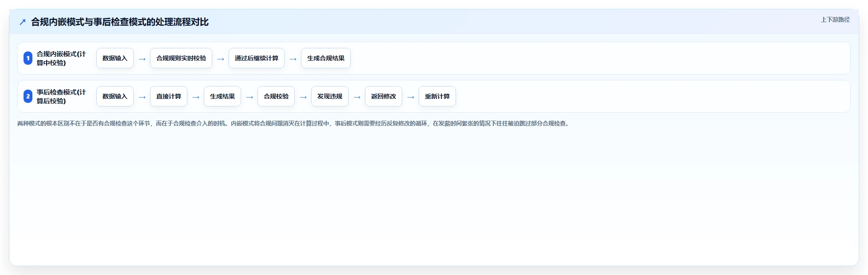Click the number 2 badge for 事后检查模式
The width and height of the screenshot is (868, 275).
[28, 96]
